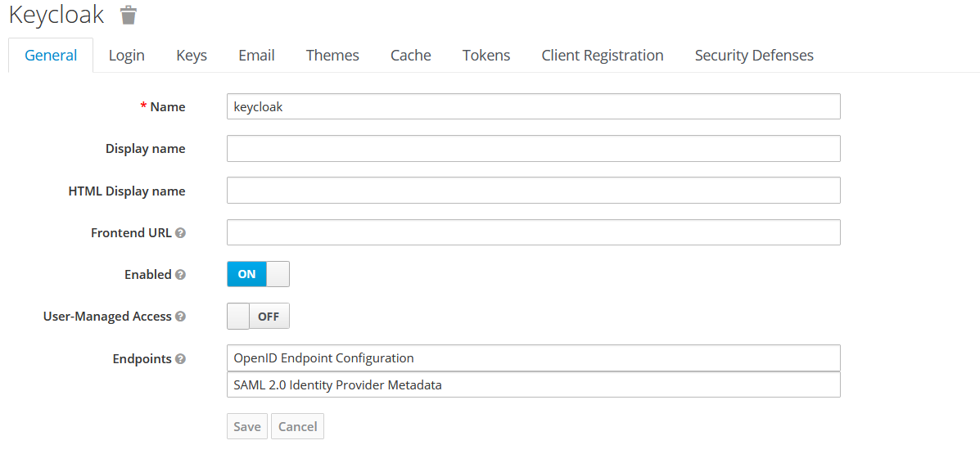Switch to the General tab
Screen dimensions: 980x463
click(x=51, y=55)
